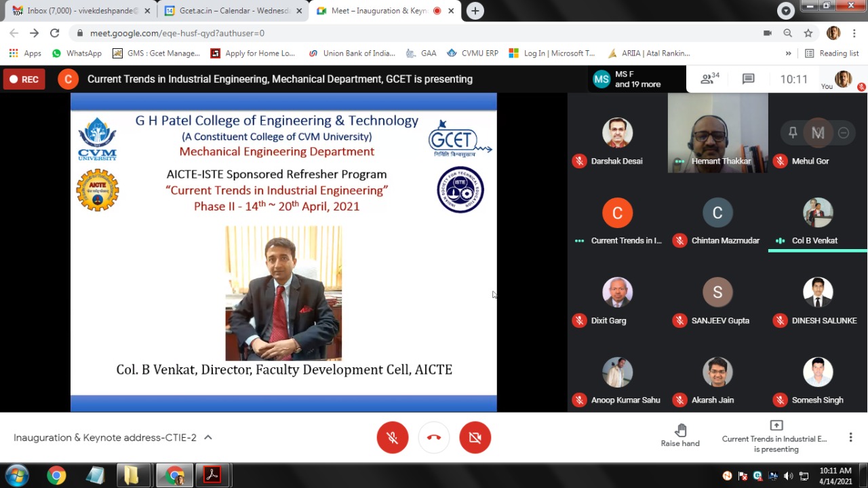Click the taskbar clock showing 10:11 AM
Viewport: 868px width, 488px height.
pyautogui.click(x=835, y=475)
